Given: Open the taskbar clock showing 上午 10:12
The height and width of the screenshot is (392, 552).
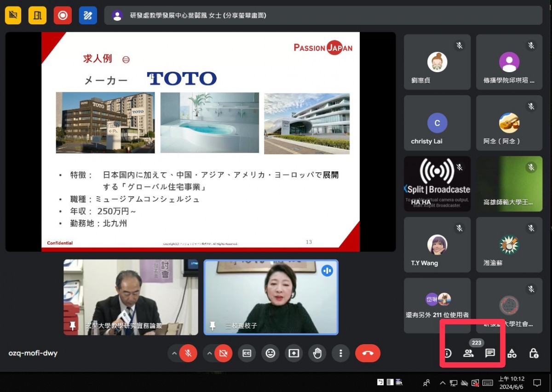Looking at the screenshot, I should pyautogui.click(x=511, y=382).
